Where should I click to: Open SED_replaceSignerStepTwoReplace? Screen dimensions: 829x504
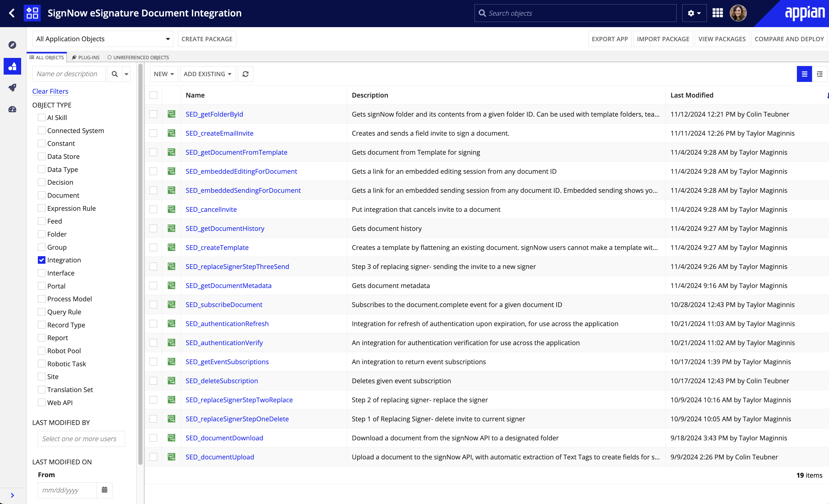239,400
